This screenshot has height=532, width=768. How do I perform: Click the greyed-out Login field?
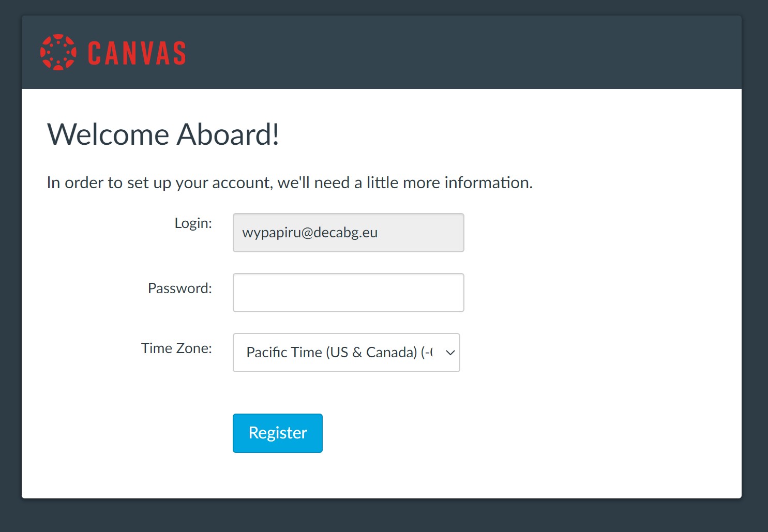coord(419,233)
